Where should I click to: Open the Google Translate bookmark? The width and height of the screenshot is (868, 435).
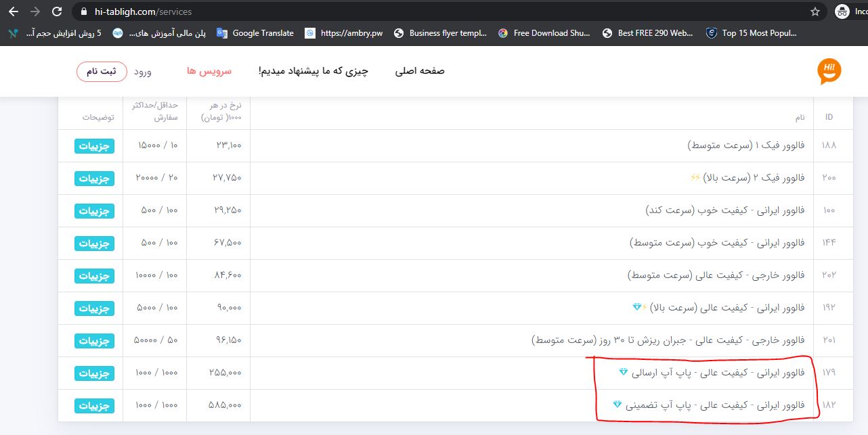[256, 32]
